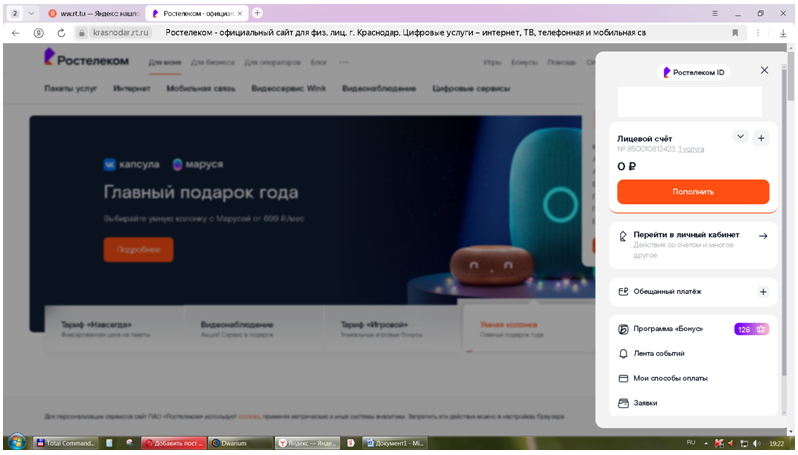This screenshot has width=798, height=455.
Task: Open the vertical dots menu in address bar
Action: point(758,33)
